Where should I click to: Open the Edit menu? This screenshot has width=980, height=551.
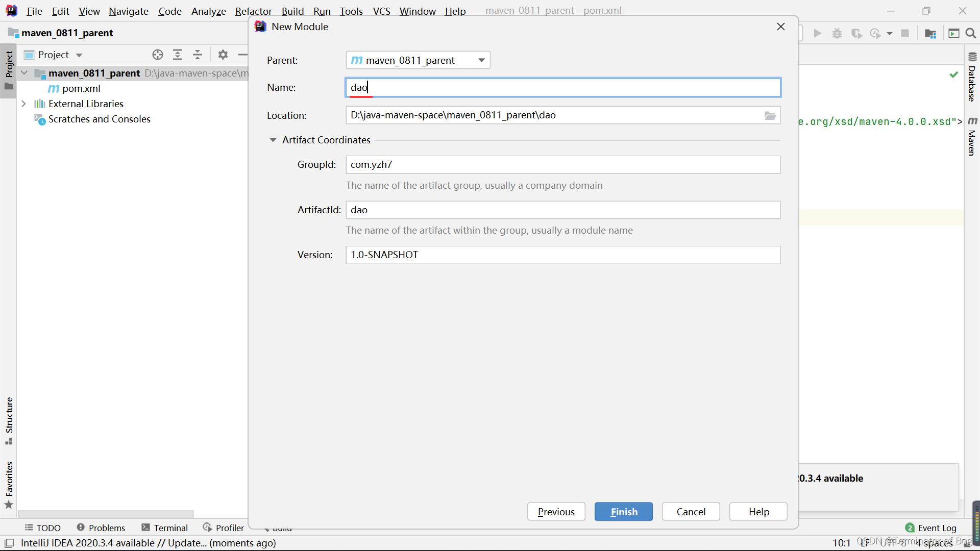(x=60, y=11)
